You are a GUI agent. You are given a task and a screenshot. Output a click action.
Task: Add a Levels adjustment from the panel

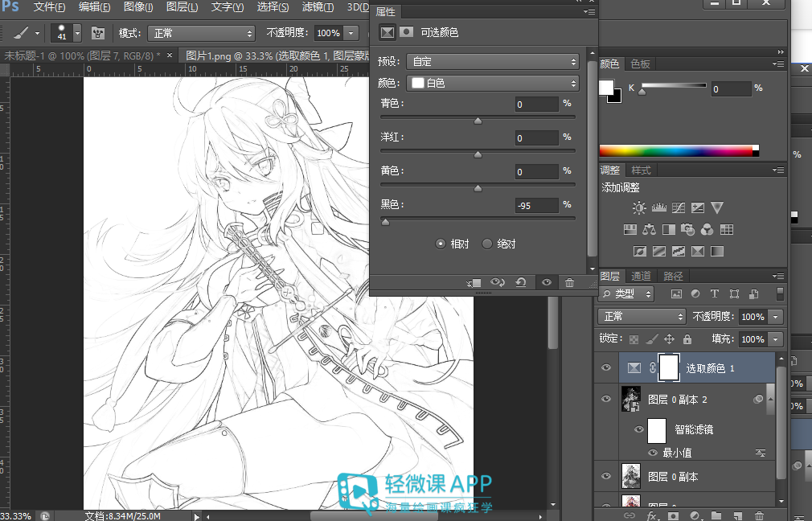[658, 207]
